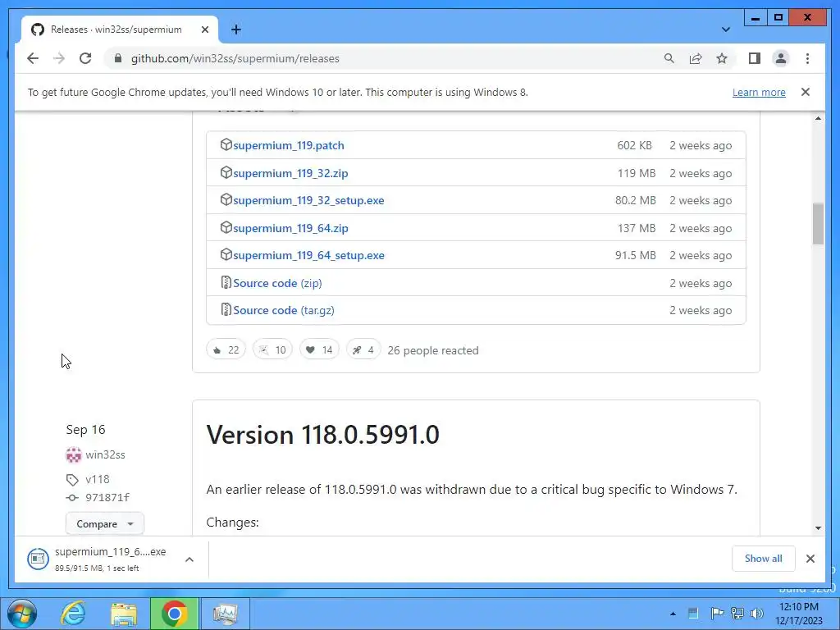Open a new browser tab
This screenshot has height=630, width=840.
236,30
